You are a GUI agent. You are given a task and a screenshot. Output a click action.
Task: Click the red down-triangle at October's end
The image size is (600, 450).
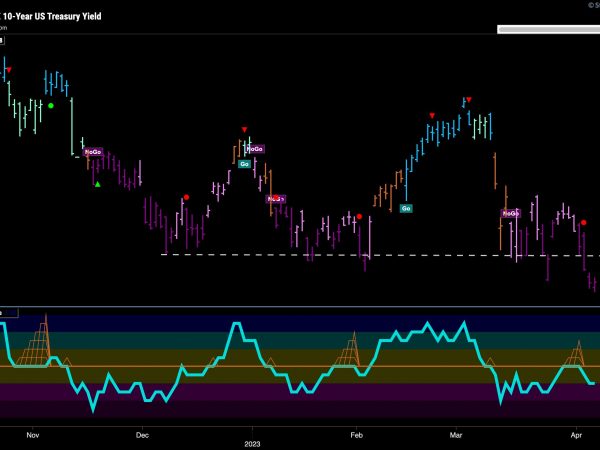[x=9, y=70]
